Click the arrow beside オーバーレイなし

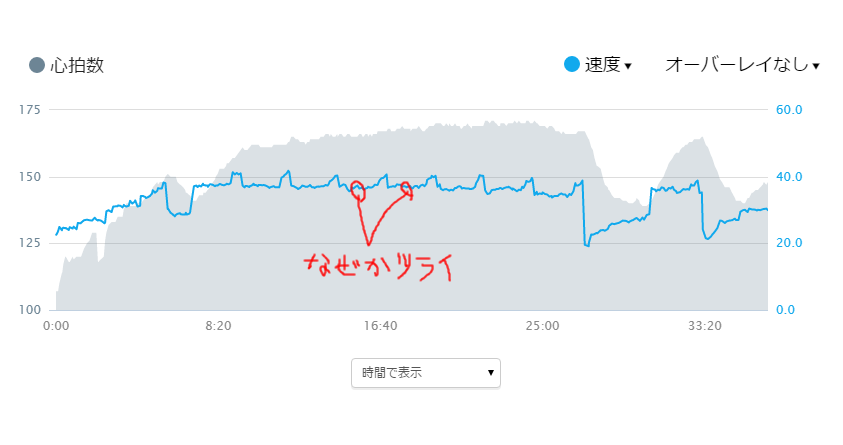(816, 67)
